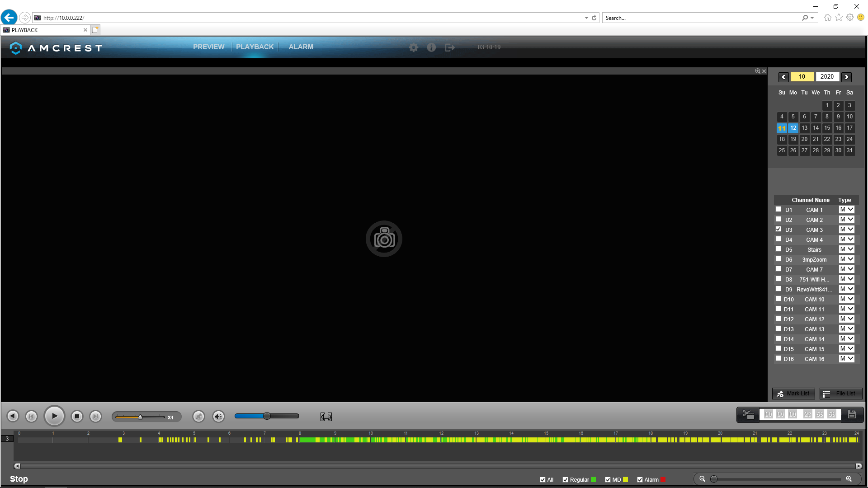This screenshot has width=868, height=488.
Task: Uncheck the D3 CAM 3 channel checkbox
Action: (778, 229)
